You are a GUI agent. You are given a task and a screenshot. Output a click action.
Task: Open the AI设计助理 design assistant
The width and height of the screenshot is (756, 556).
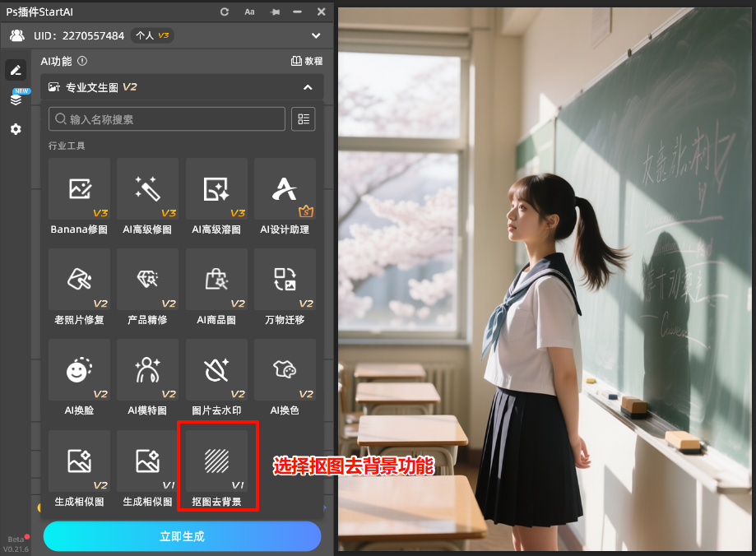[x=285, y=188]
